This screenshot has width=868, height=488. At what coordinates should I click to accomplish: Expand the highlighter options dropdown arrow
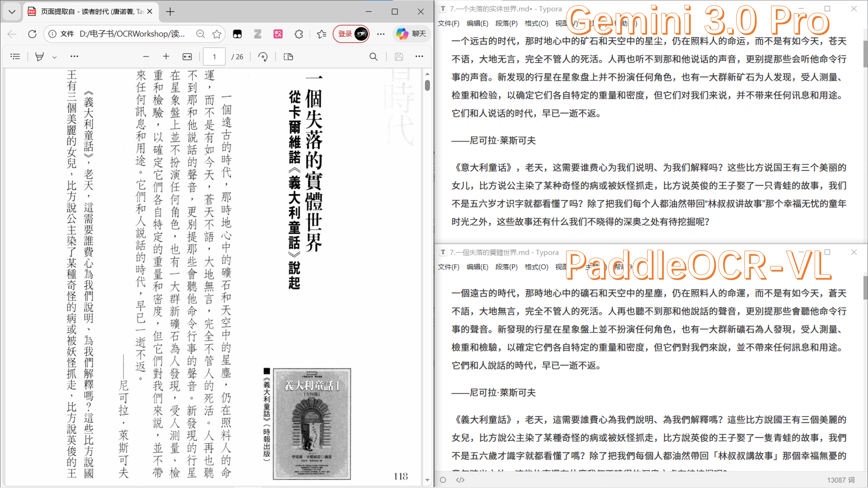pos(54,57)
